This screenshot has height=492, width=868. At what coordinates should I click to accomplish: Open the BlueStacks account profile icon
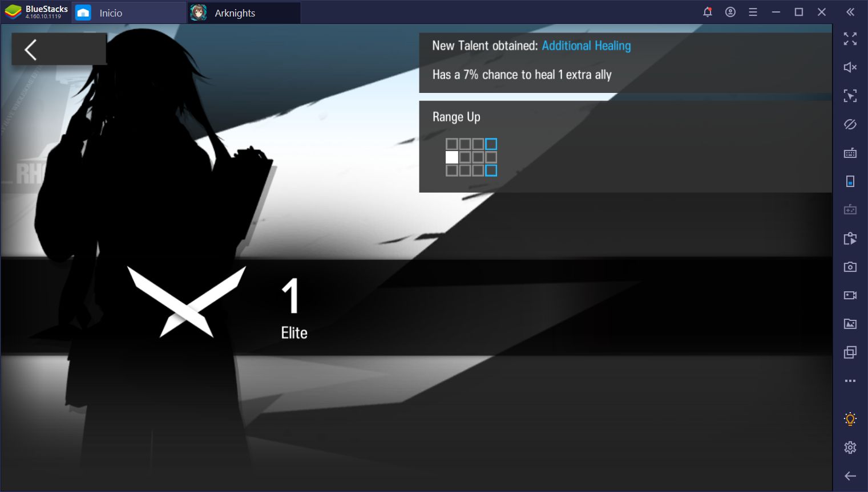point(730,12)
